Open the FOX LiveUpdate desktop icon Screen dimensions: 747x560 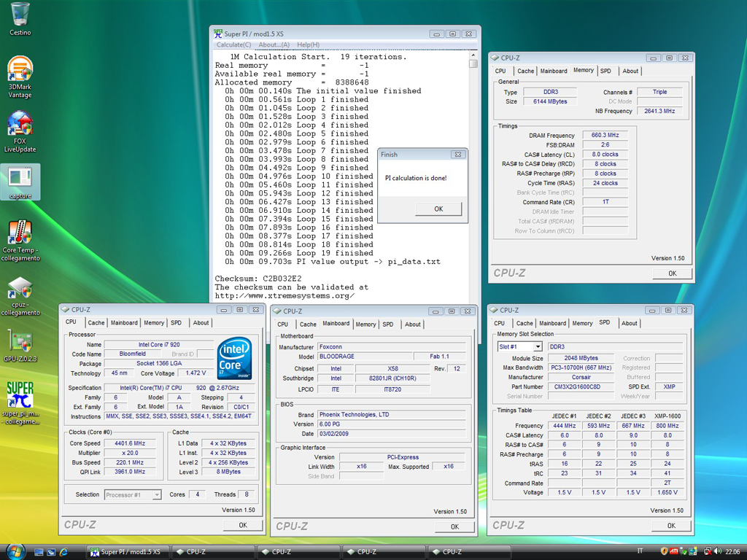click(20, 131)
